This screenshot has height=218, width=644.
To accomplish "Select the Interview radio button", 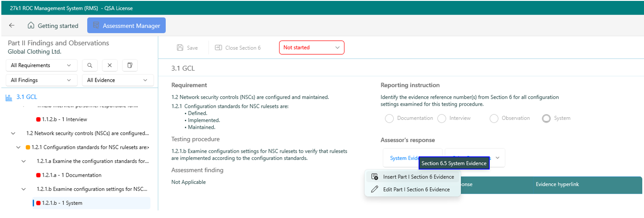I will pyautogui.click(x=441, y=118).
